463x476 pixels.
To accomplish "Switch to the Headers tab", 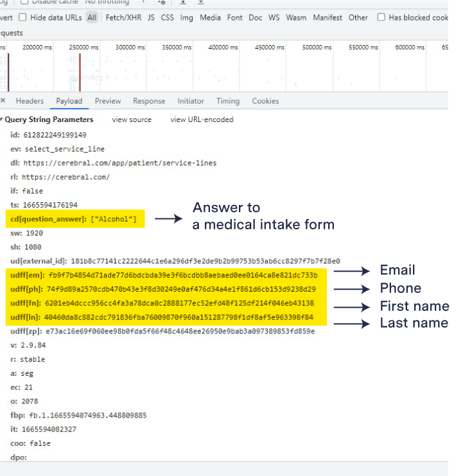I will pyautogui.click(x=30, y=101).
